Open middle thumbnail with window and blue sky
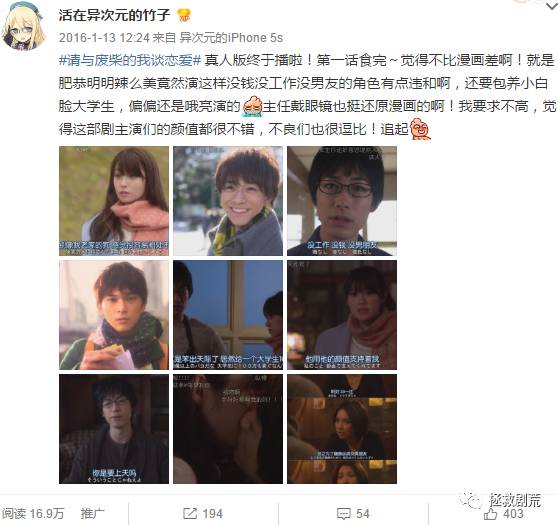The width and height of the screenshot is (558, 525). pos(228,315)
